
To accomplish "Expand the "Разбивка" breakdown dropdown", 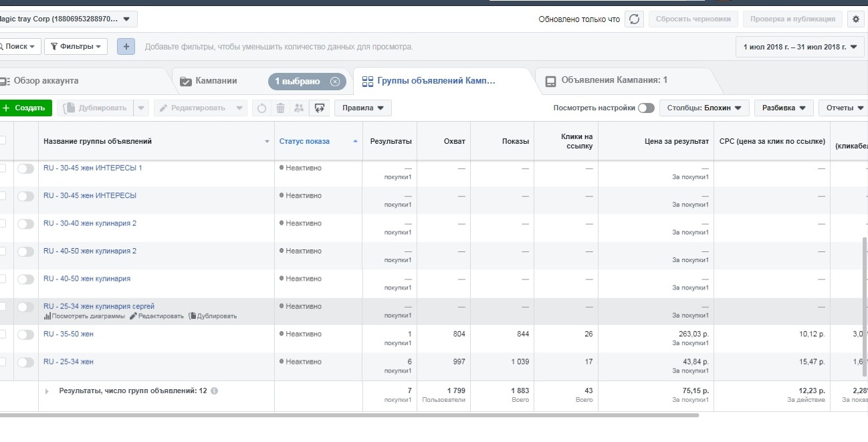I will pyautogui.click(x=783, y=108).
